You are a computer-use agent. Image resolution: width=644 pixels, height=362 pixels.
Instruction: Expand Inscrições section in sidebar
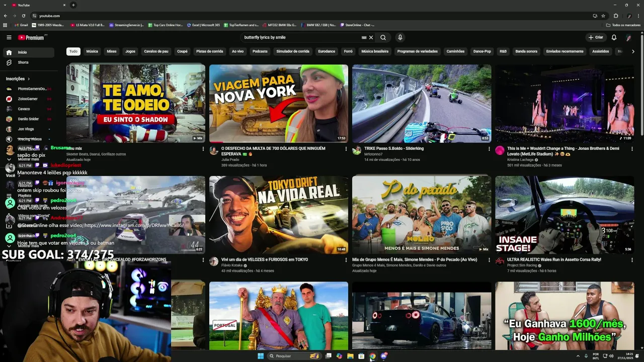click(x=18, y=79)
